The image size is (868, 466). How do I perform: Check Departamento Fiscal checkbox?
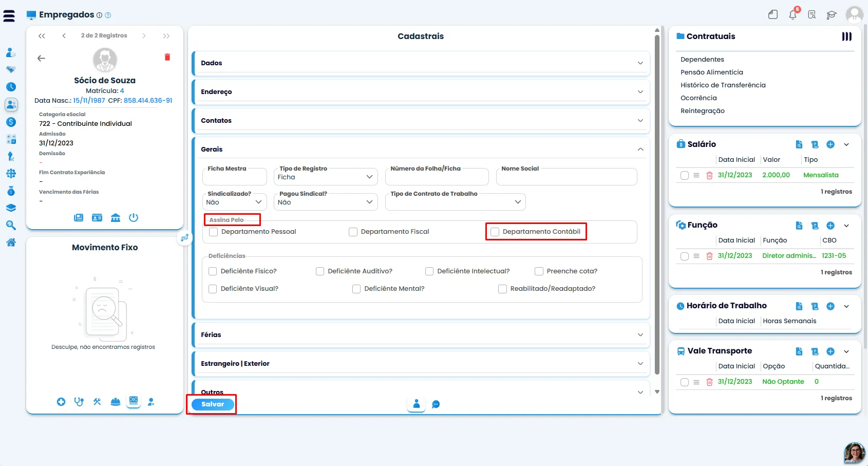[353, 232]
